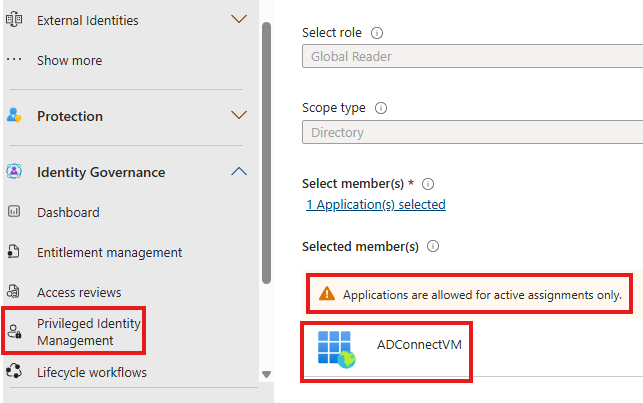Click the Access reviews icon

point(14,292)
